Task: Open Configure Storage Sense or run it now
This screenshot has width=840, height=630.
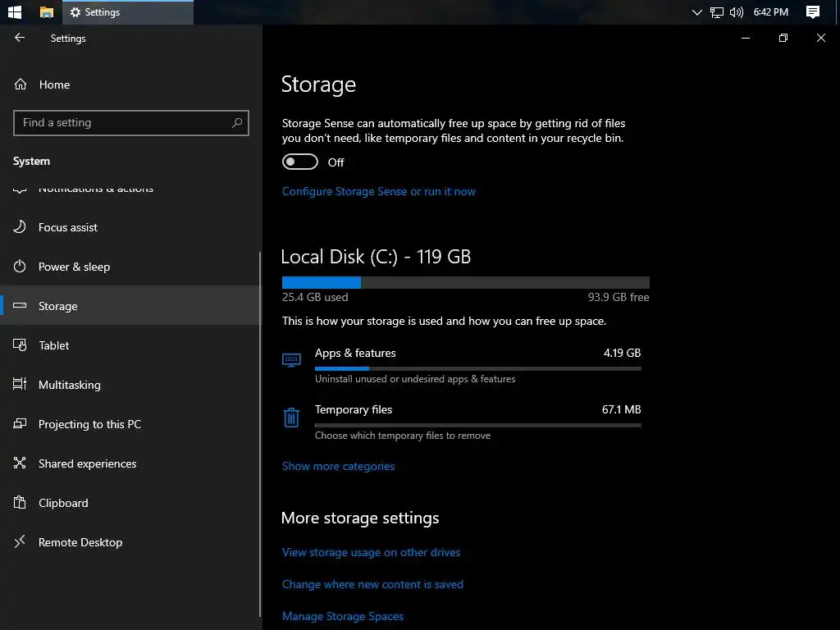Action: 379,191
